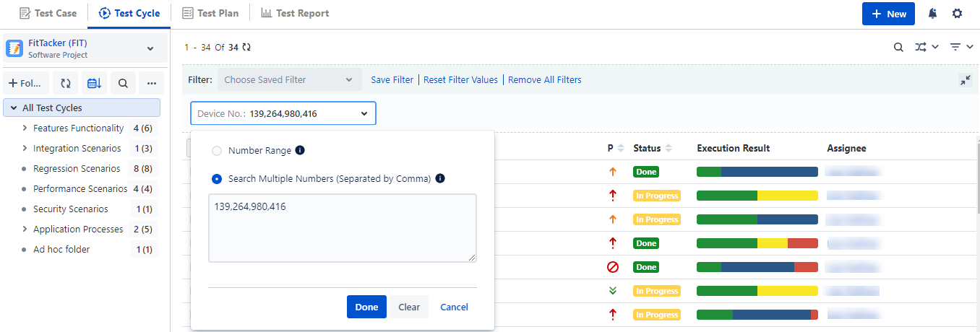Toggle the Device No. filter dropdown
Screen dimensions: 980x332
point(283,113)
